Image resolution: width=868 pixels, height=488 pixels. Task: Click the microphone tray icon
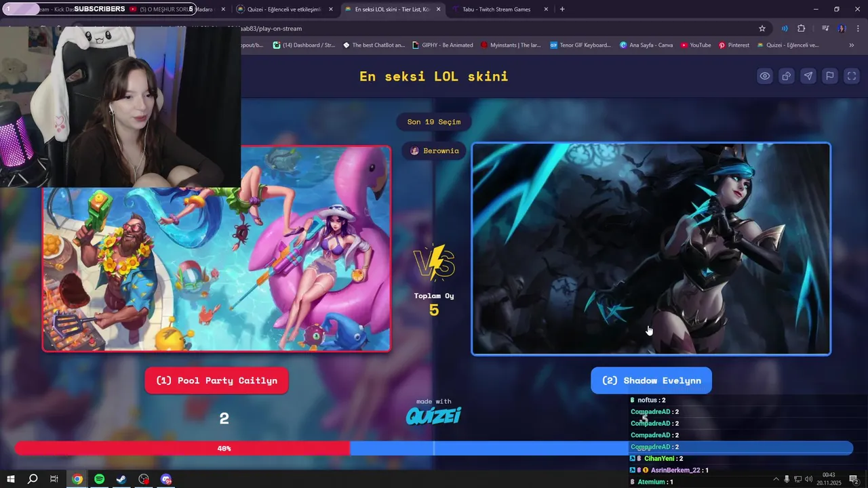coord(787,479)
